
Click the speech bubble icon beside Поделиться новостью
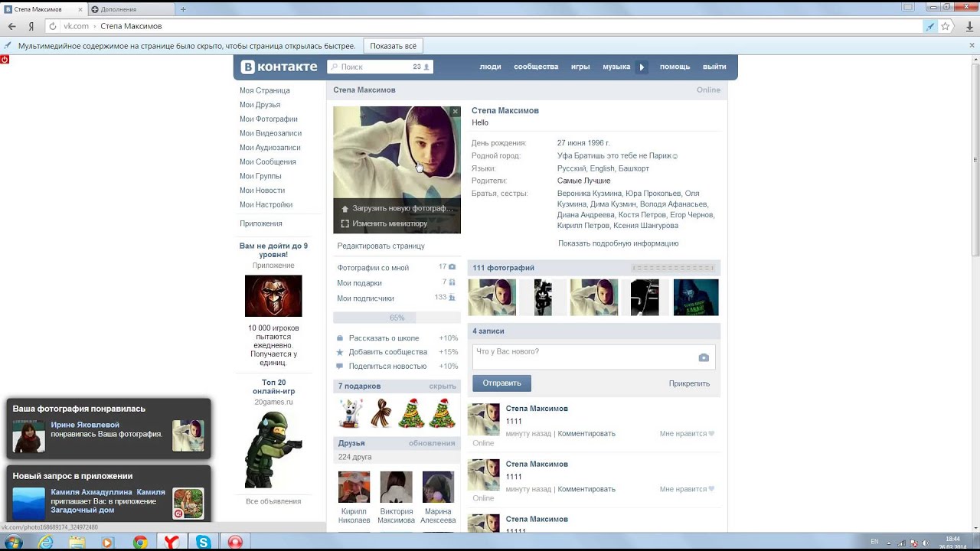point(340,366)
